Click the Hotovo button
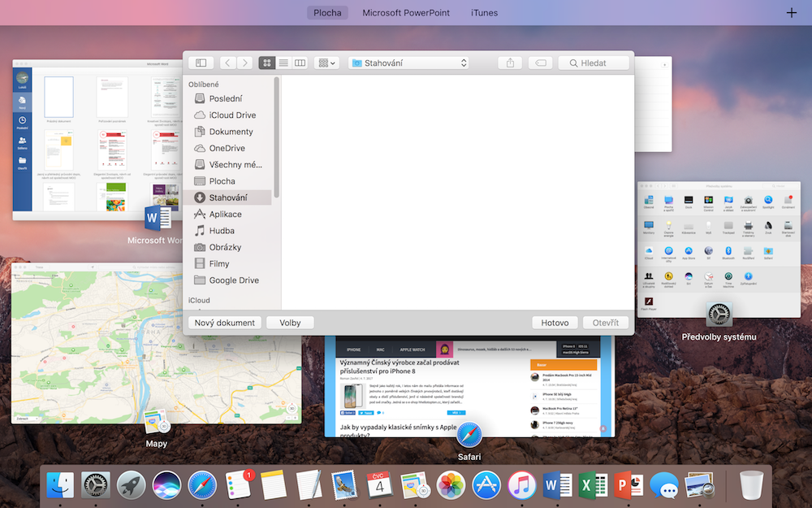Screen dimensions: 812x508 coord(555,323)
